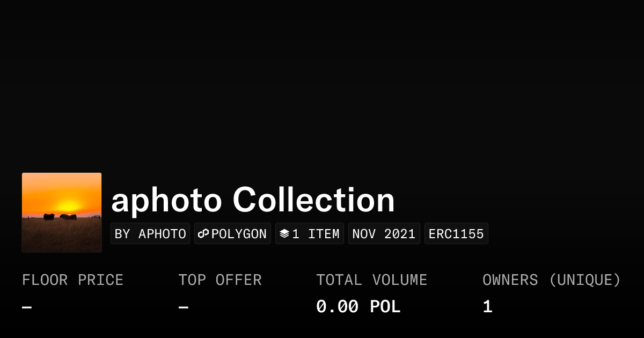Click the OWNERS label text

point(510,280)
